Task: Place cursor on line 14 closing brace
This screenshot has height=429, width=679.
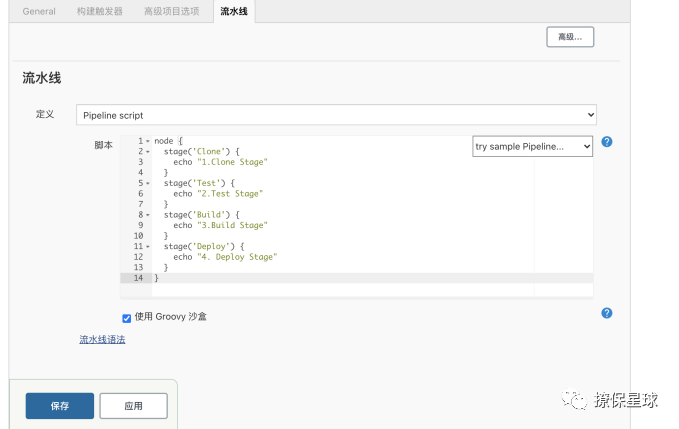Action: click(157, 278)
